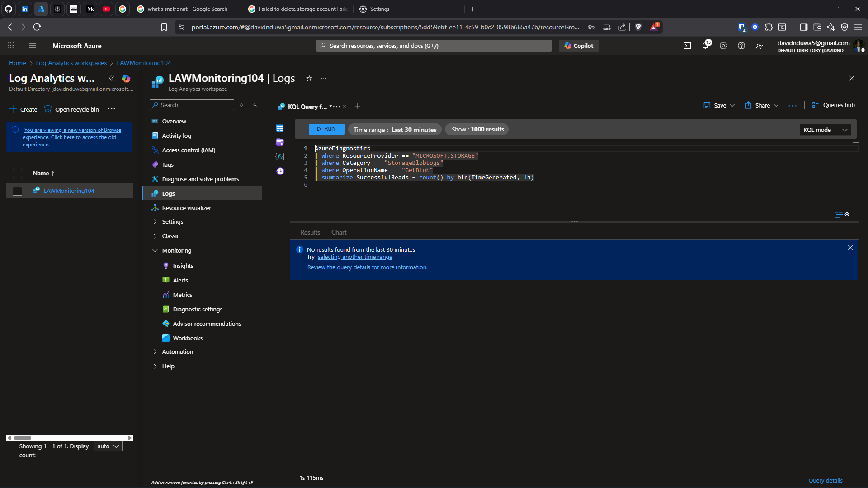
Task: Check the LAWMonitoring104 row checkbox
Action: coord(17,191)
